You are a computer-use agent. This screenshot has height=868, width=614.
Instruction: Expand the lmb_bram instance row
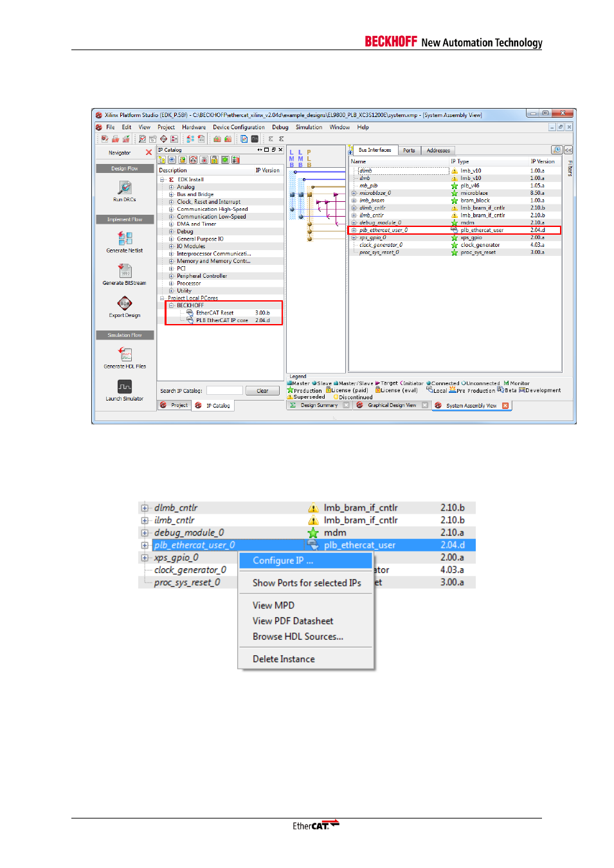(354, 201)
